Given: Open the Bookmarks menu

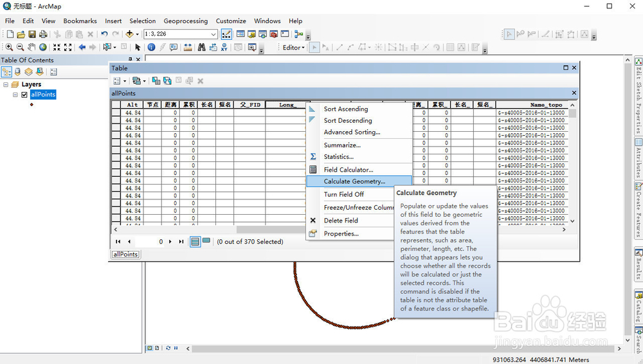Looking at the screenshot, I should [x=80, y=21].
